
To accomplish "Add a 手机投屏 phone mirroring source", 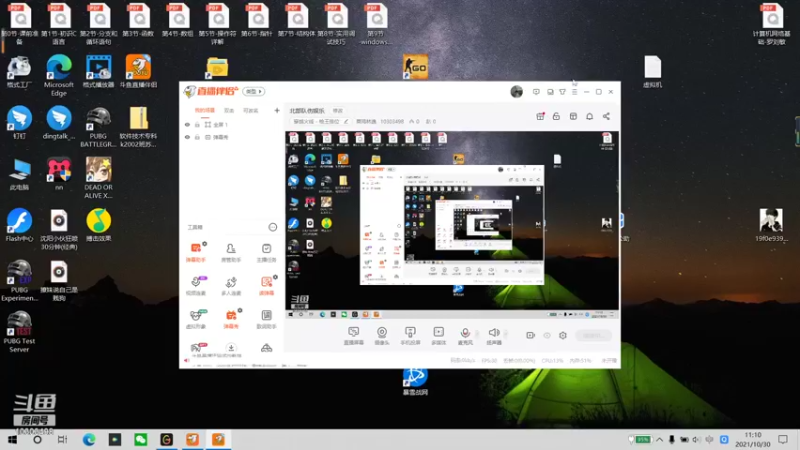I will pos(410,336).
